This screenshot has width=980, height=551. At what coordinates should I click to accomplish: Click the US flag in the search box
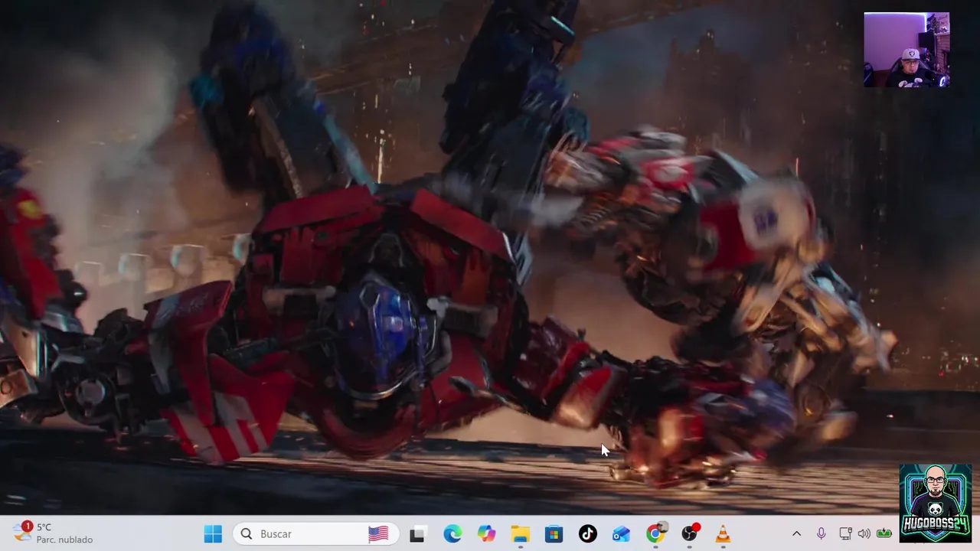[x=378, y=533]
